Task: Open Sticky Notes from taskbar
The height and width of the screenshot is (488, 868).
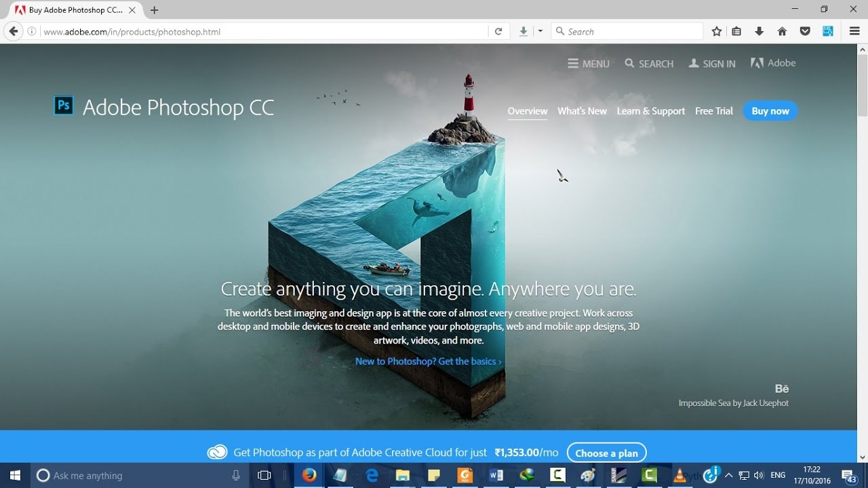Action: [x=434, y=475]
